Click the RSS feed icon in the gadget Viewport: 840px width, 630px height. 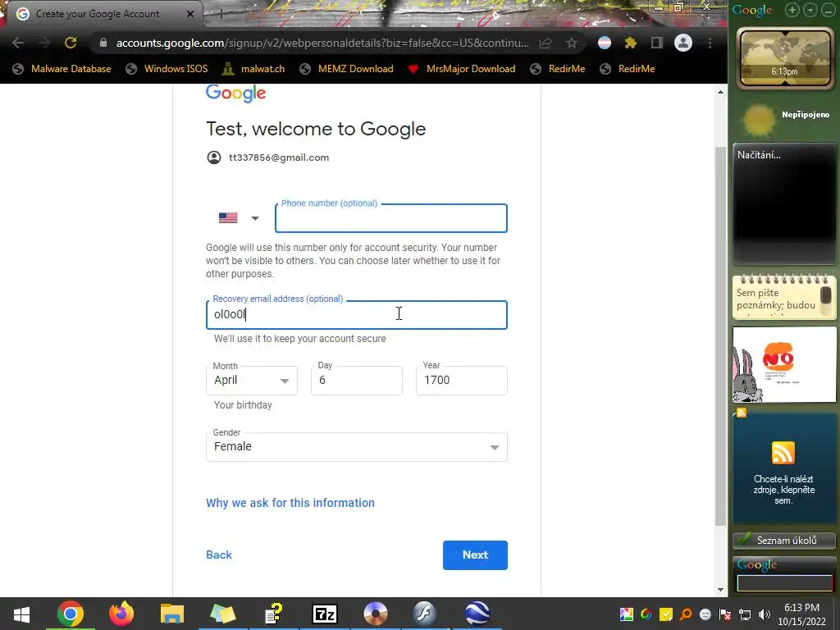tap(783, 453)
